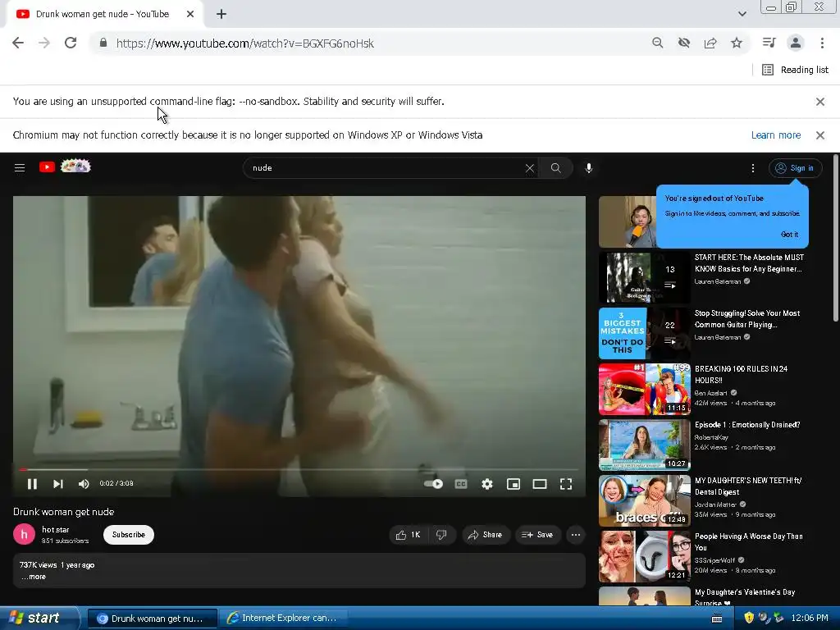Dismiss the no-sandbox warning bar
The width and height of the screenshot is (840, 630).
(x=819, y=101)
